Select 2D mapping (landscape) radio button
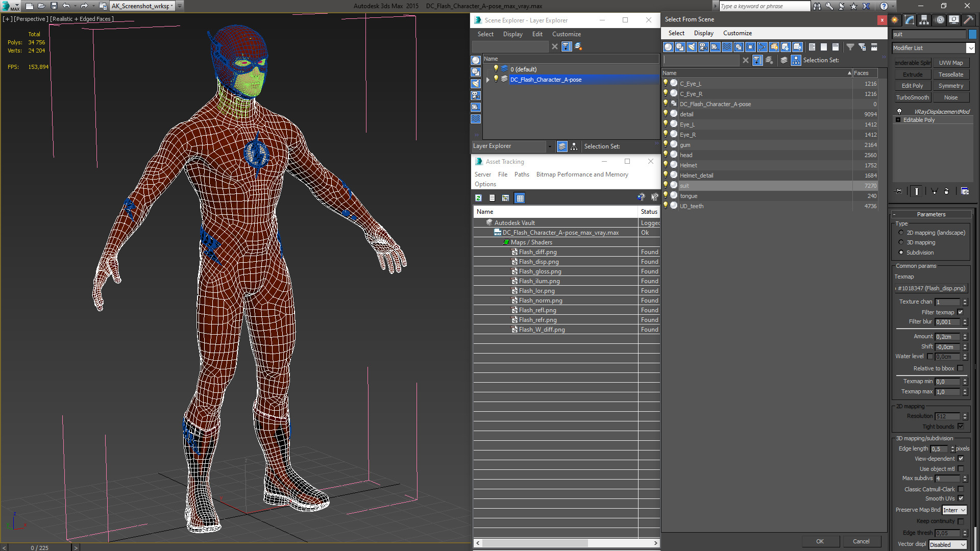This screenshot has height=551, width=980. (x=901, y=233)
